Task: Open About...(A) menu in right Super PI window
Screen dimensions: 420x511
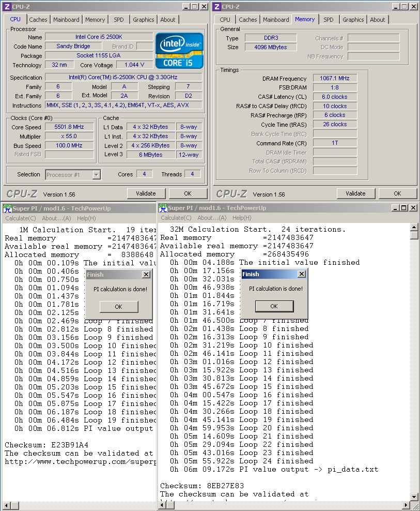Action: tap(212, 218)
